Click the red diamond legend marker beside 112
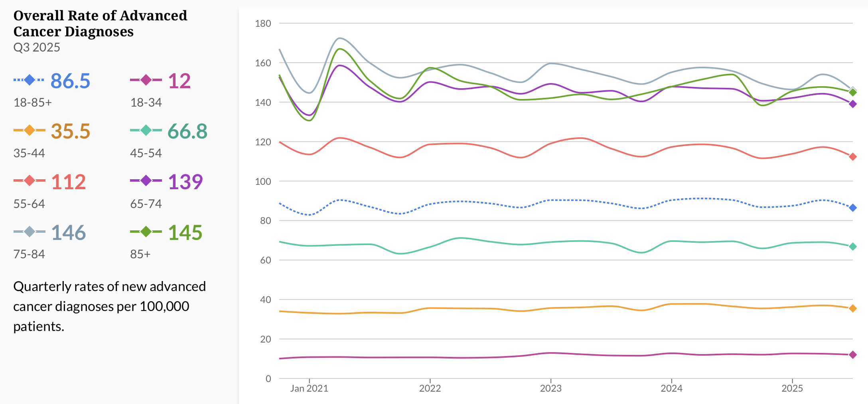The height and width of the screenshot is (404, 868). 29,181
